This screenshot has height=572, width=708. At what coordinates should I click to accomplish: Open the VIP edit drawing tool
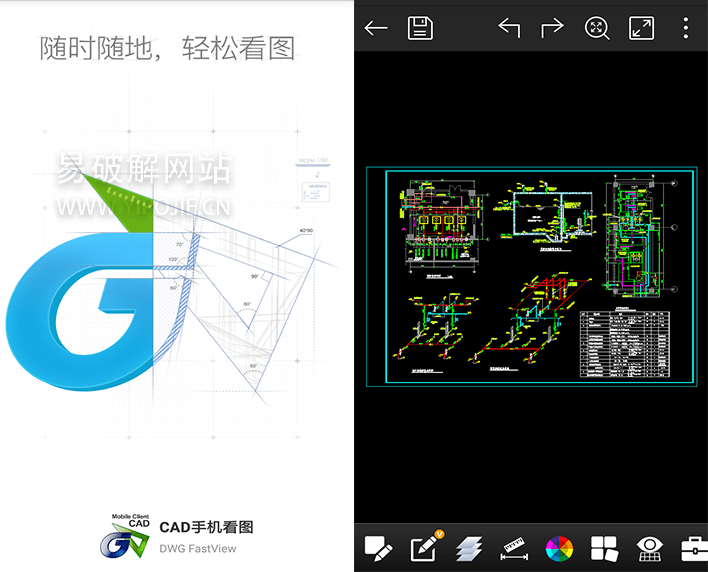[426, 547]
